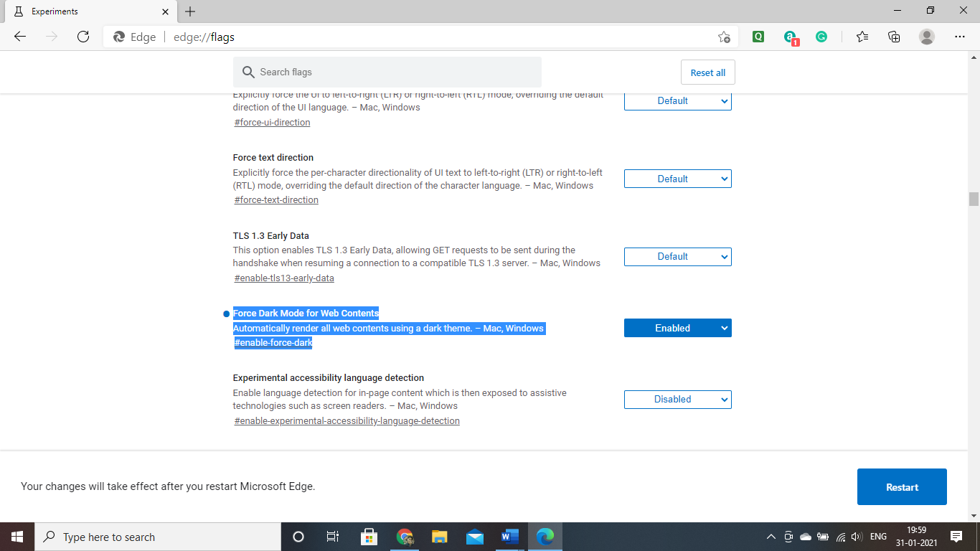The height and width of the screenshot is (551, 980).
Task: Open Cortana from the taskbar
Action: (x=298, y=537)
